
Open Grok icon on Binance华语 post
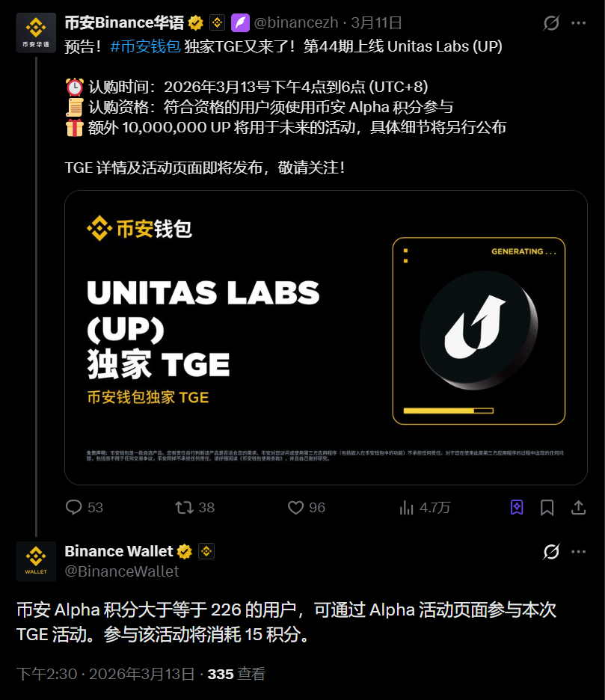pos(551,22)
